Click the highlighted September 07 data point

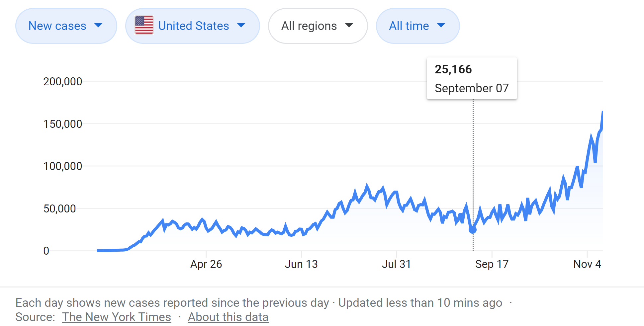click(473, 229)
